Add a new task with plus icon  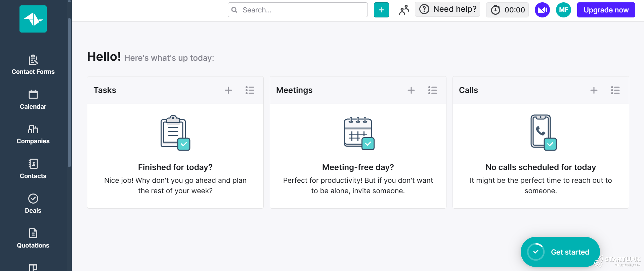click(228, 90)
